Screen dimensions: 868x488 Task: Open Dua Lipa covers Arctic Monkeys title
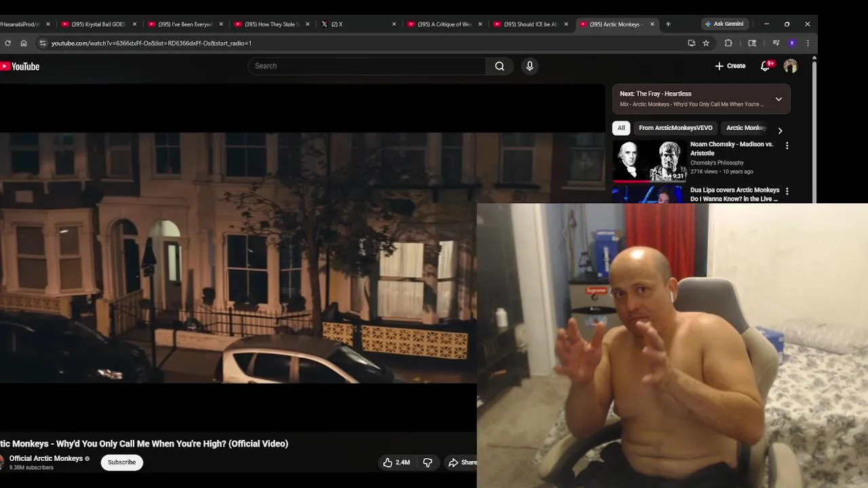point(735,195)
